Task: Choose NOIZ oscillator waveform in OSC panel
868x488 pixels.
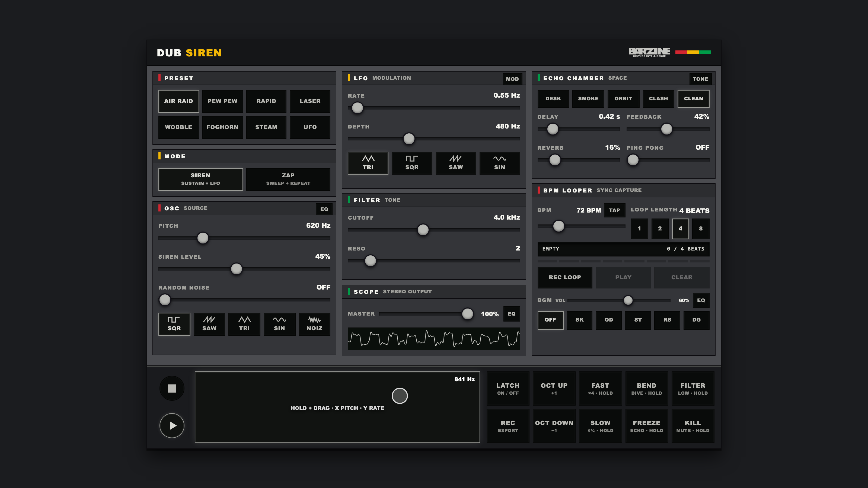Action: coord(314,324)
